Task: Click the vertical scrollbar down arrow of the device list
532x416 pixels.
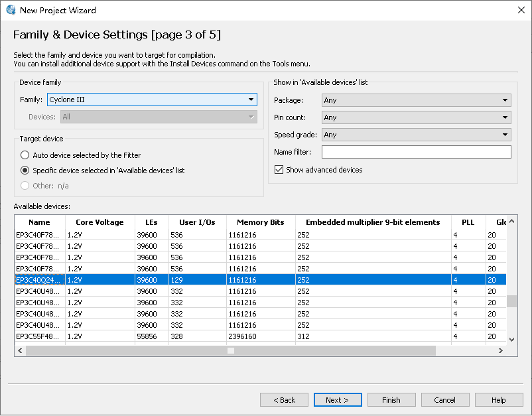Action: pyautogui.click(x=511, y=339)
